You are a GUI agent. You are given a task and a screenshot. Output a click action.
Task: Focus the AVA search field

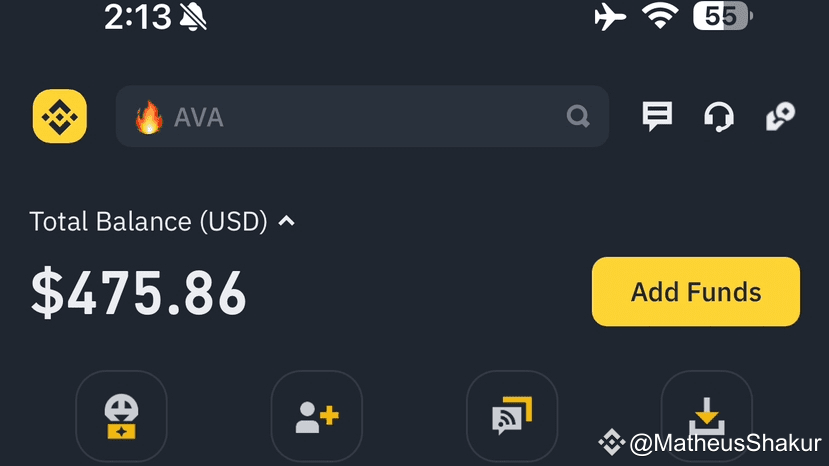(x=362, y=116)
